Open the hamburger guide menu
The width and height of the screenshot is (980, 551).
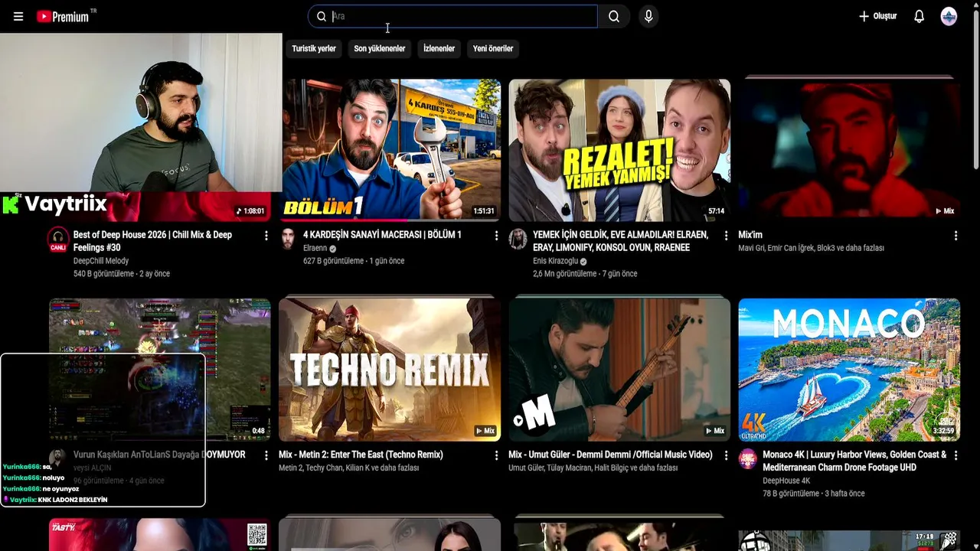tap(18, 16)
